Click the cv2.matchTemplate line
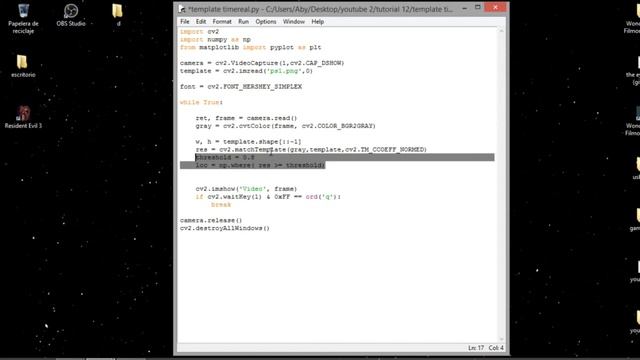Screen dimensions: 640x360 tap(311, 149)
